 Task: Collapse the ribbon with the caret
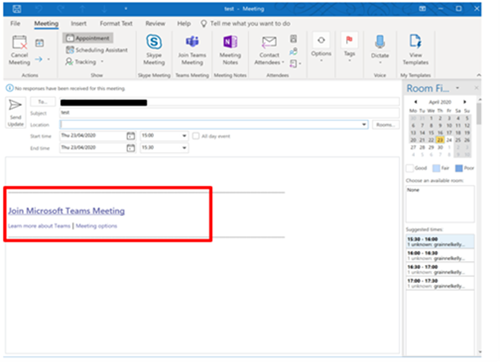[x=478, y=75]
